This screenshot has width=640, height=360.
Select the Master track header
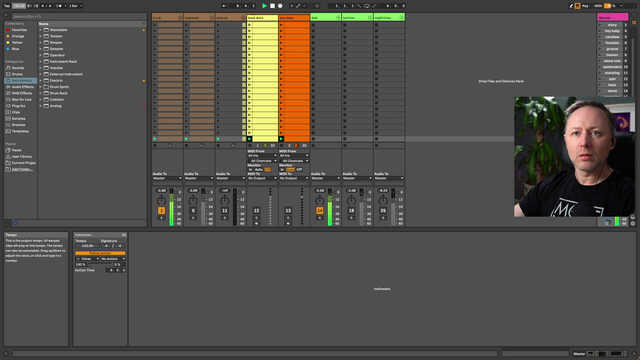click(613, 18)
